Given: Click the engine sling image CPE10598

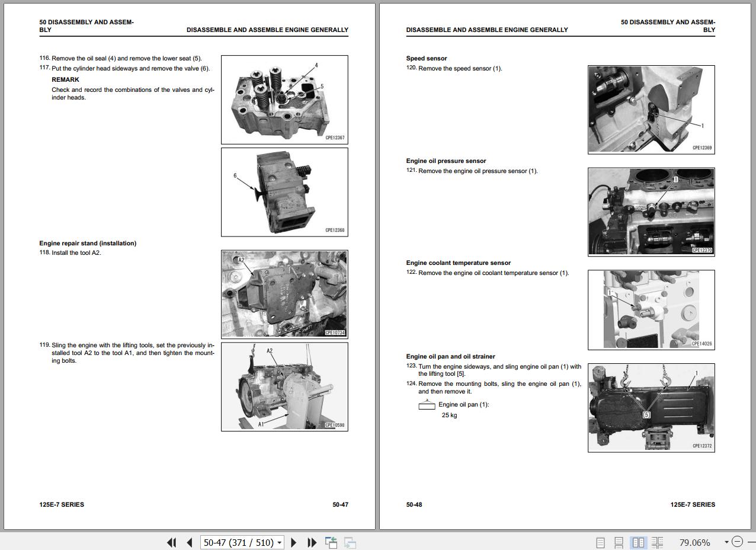Looking at the screenshot, I should click(284, 386).
